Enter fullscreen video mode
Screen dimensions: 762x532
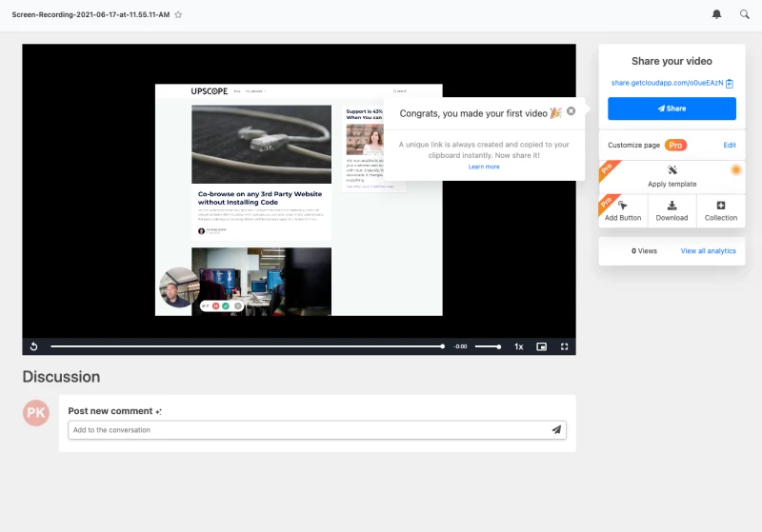tap(564, 346)
